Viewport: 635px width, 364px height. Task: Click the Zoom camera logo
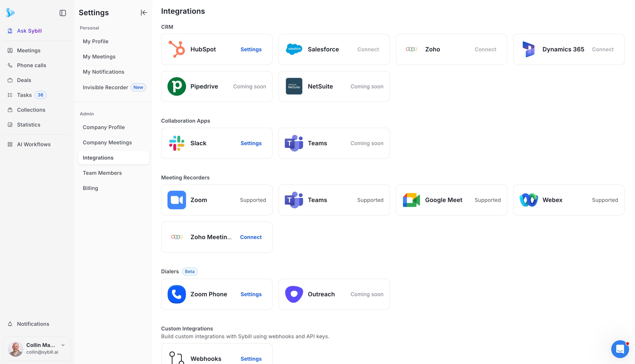click(177, 200)
